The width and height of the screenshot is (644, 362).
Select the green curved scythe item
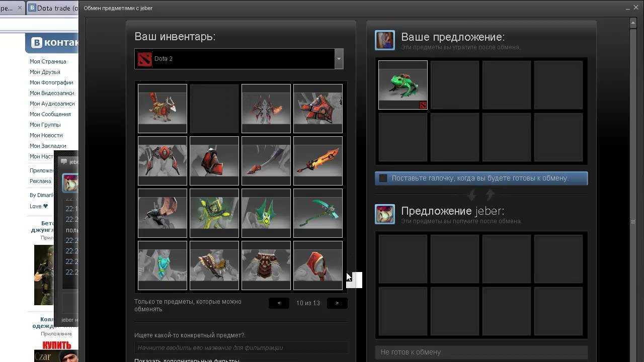pos(318,213)
